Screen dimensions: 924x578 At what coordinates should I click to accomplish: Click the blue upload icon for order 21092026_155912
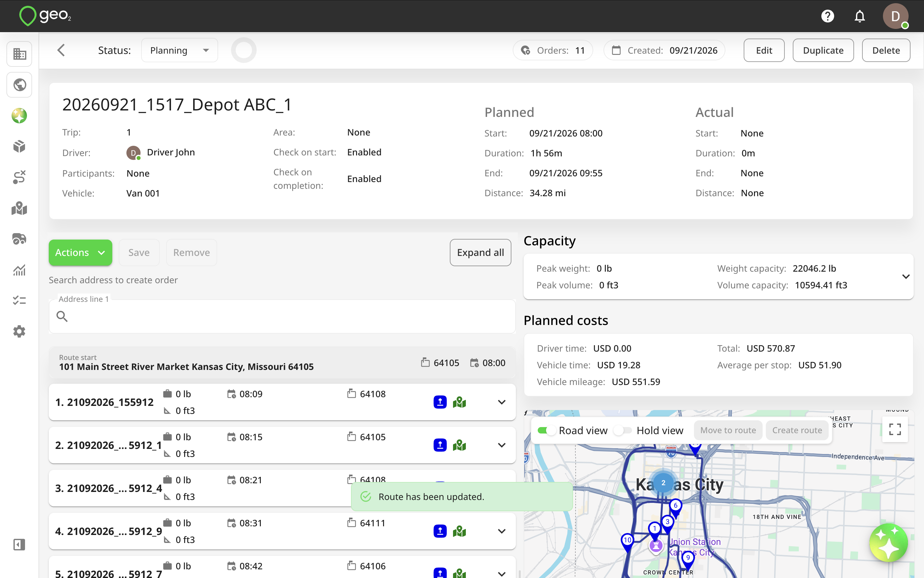(x=440, y=402)
